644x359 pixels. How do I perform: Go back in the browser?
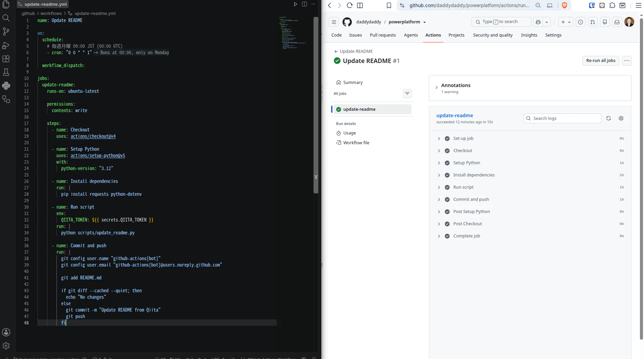pyautogui.click(x=330, y=5)
